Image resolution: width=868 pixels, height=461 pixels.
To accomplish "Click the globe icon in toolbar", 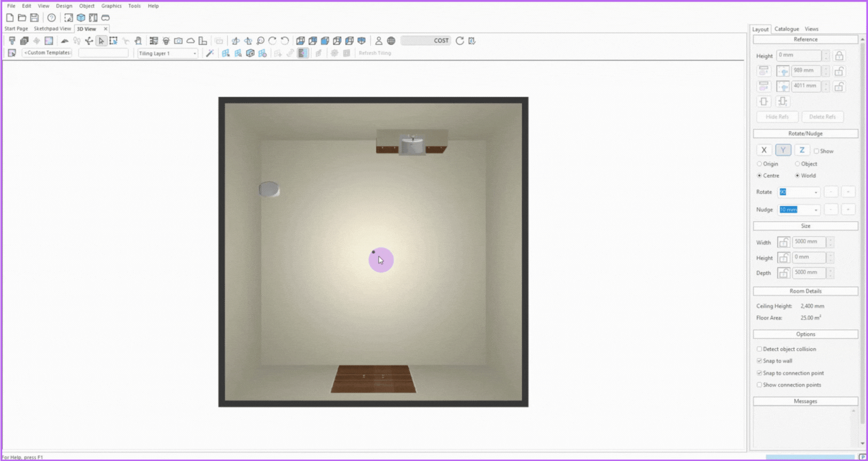I will [391, 41].
